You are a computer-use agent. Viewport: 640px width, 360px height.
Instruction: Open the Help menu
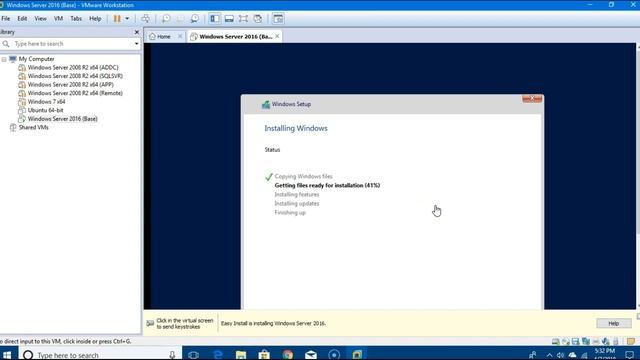point(95,19)
